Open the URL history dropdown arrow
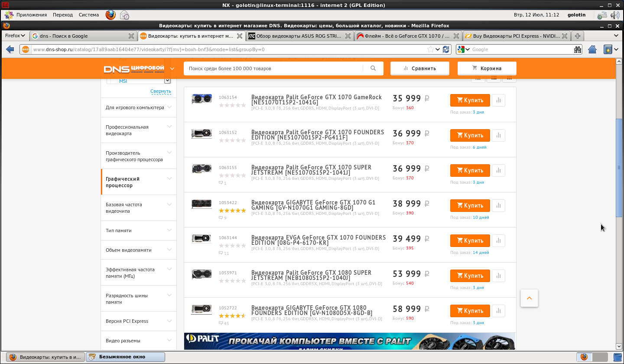The image size is (624, 364). pyautogui.click(x=438, y=49)
